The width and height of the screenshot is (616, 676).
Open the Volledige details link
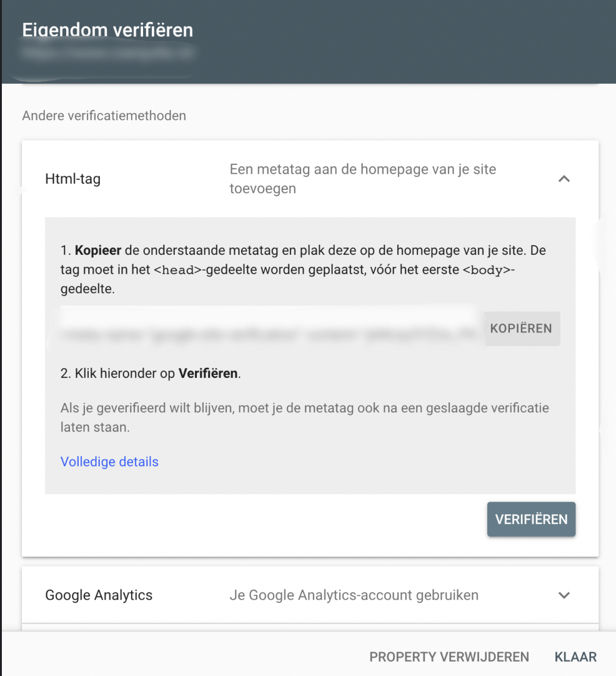point(109,462)
